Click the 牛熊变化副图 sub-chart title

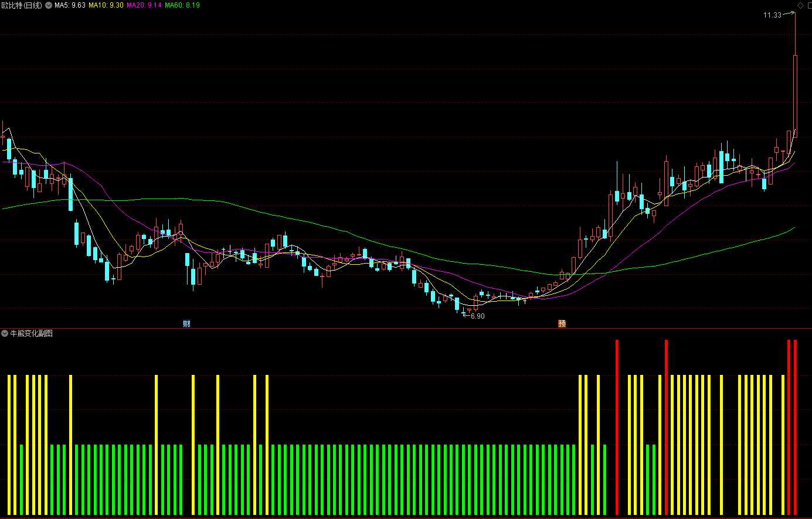pyautogui.click(x=32, y=333)
